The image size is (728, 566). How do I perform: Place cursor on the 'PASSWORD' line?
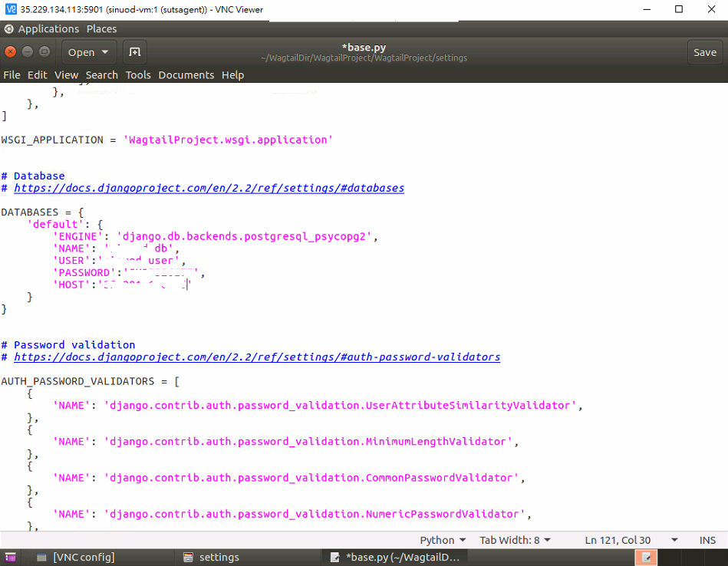(129, 272)
